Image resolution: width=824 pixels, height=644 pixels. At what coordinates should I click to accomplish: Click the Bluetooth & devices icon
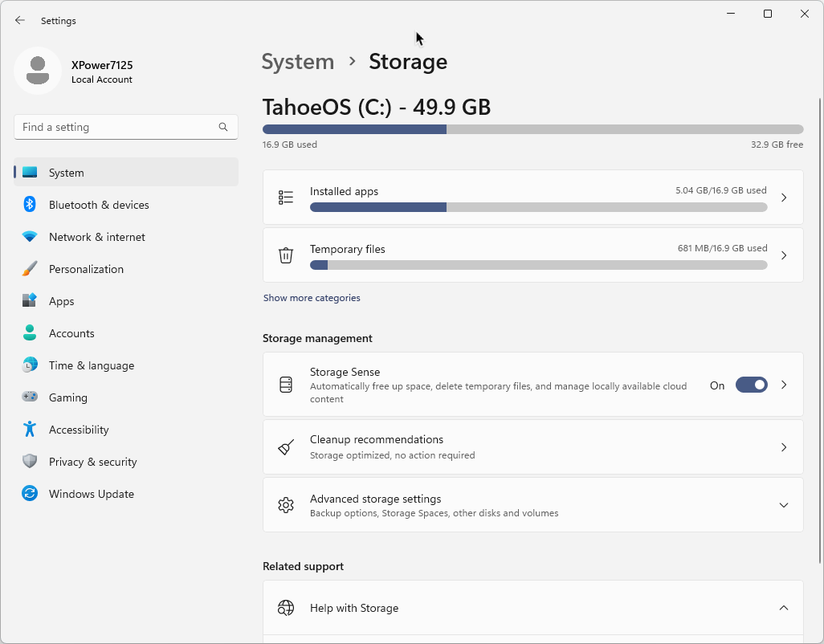pos(30,205)
